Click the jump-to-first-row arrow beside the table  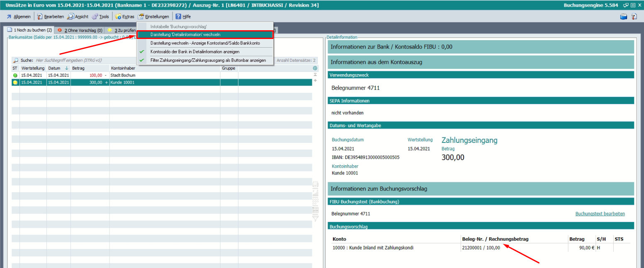point(315,75)
